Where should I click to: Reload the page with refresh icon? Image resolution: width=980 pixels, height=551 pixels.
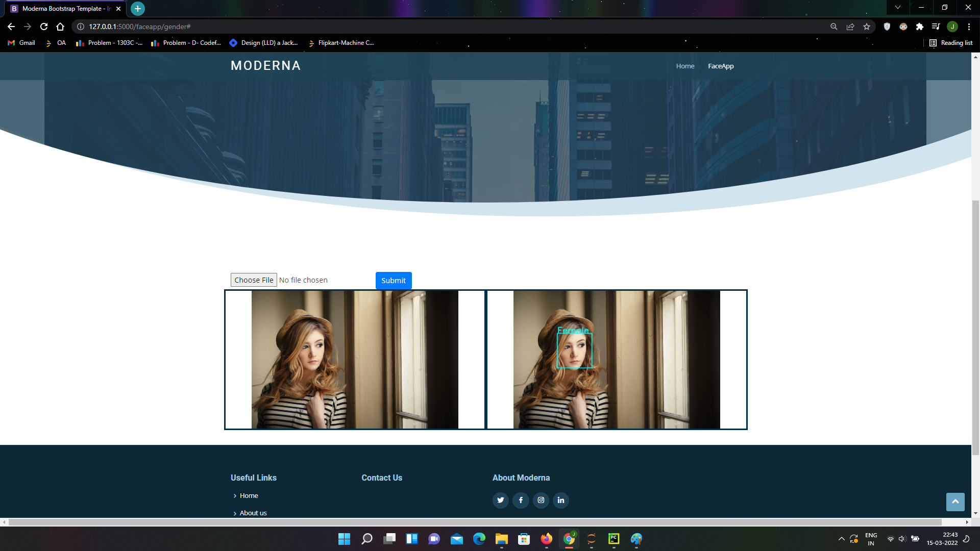[44, 27]
